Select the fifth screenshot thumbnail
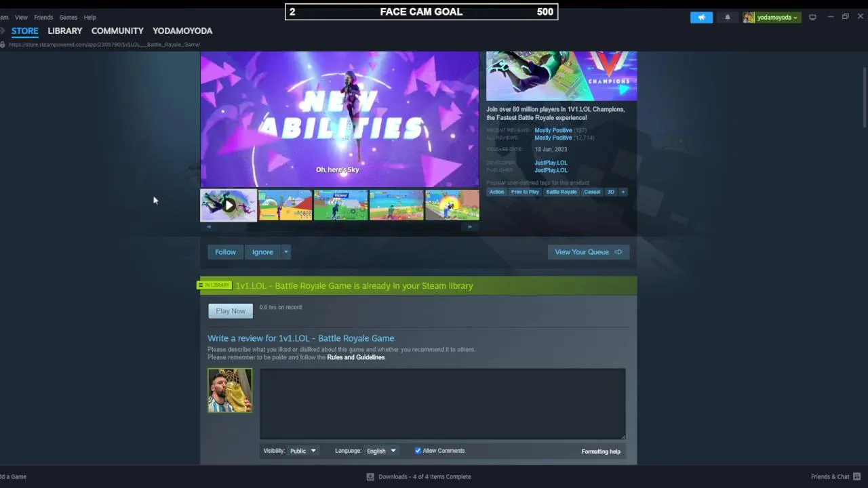Image resolution: width=868 pixels, height=488 pixels. tap(452, 205)
